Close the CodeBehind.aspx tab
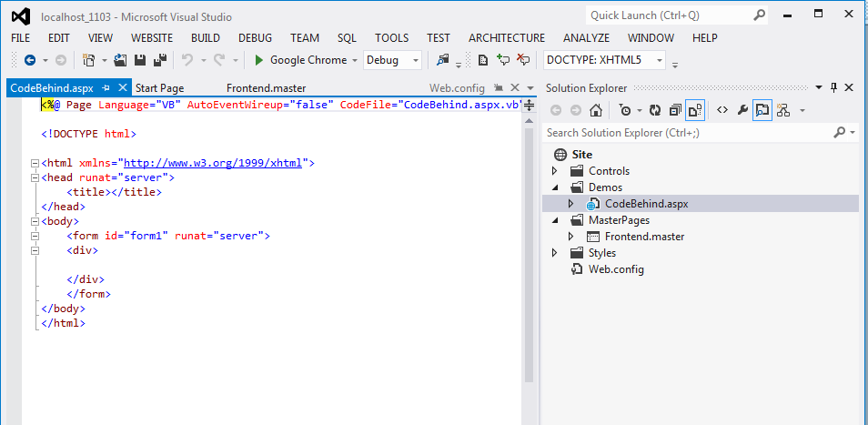The height and width of the screenshot is (425, 868). tap(123, 87)
